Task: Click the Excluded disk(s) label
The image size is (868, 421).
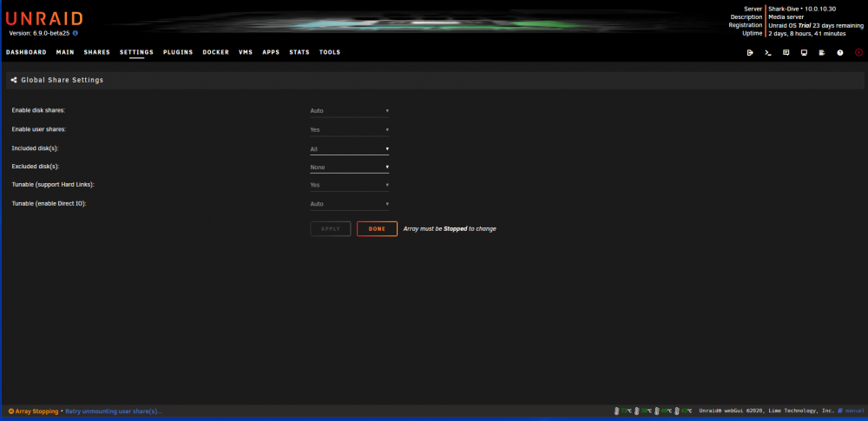Action: coord(36,166)
